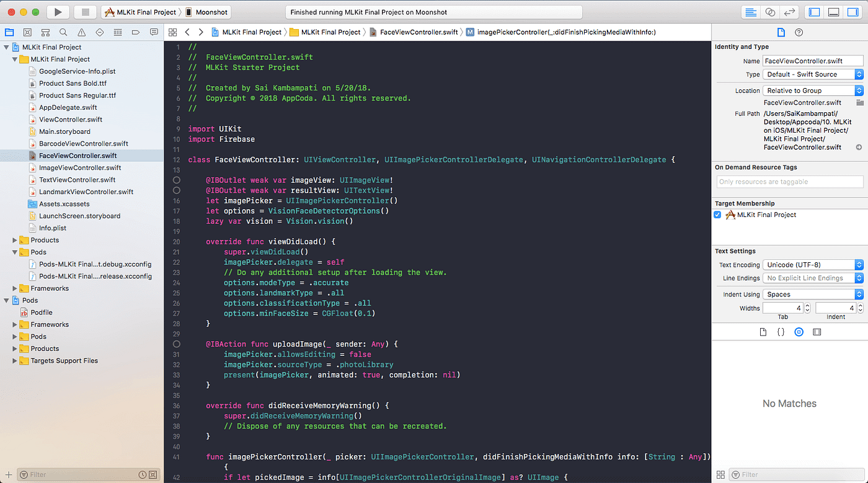
Task: Open the File Template library
Action: pyautogui.click(x=762, y=332)
